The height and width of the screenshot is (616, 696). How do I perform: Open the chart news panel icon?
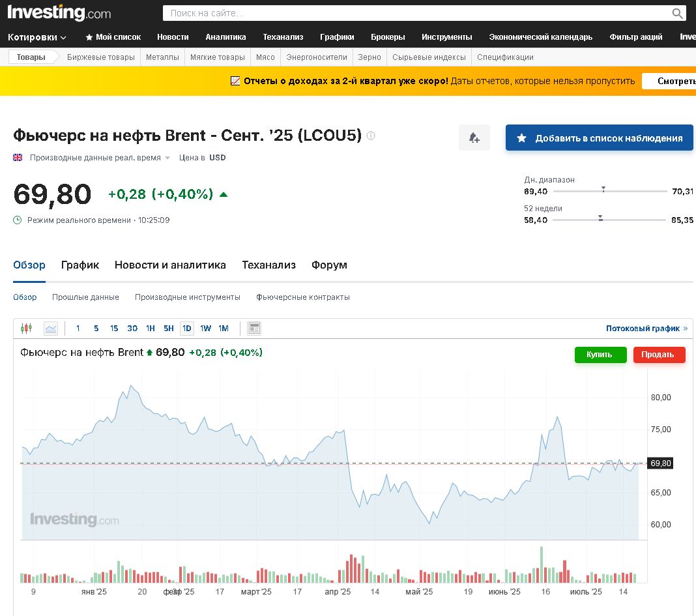254,328
